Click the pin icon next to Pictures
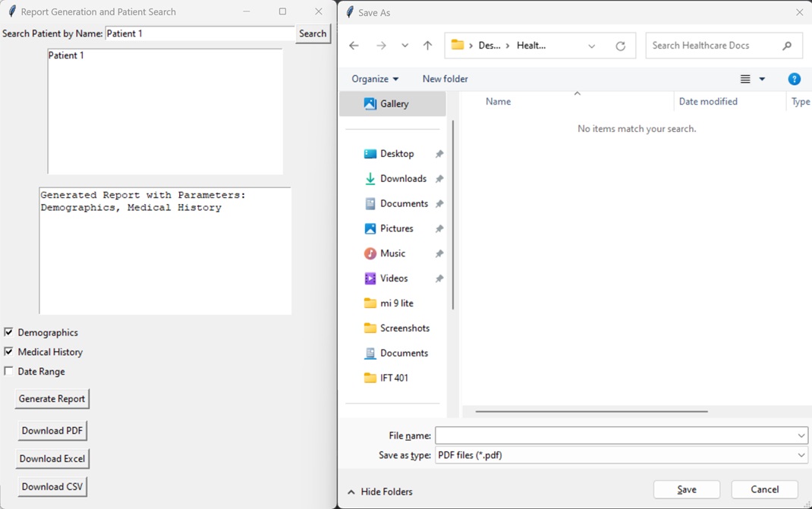 439,228
